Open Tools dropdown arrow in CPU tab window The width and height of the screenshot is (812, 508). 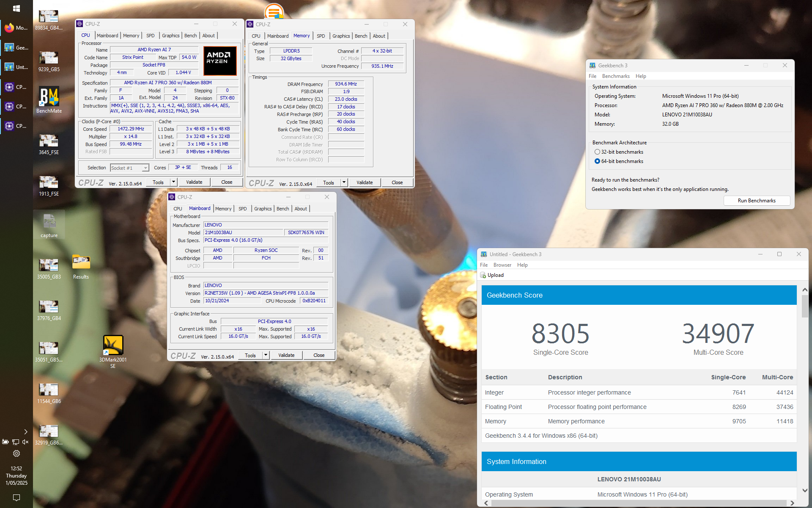click(173, 182)
